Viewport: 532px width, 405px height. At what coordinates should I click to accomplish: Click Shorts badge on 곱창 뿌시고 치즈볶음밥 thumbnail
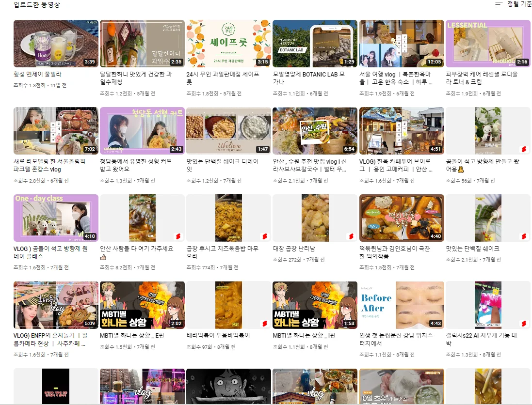tap(265, 236)
